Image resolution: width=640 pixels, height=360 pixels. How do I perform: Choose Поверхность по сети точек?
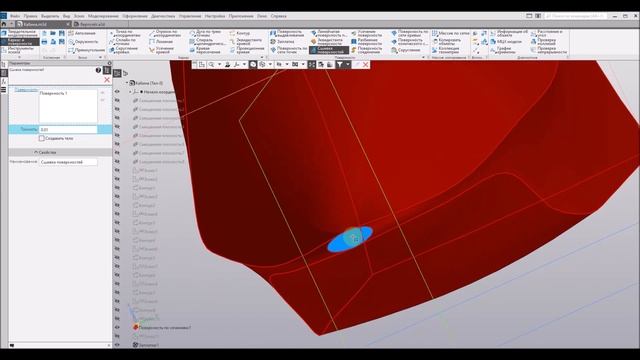click(289, 50)
